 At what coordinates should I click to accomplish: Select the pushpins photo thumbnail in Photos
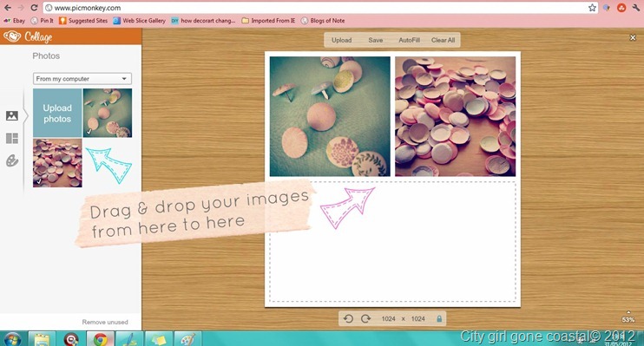pos(108,113)
